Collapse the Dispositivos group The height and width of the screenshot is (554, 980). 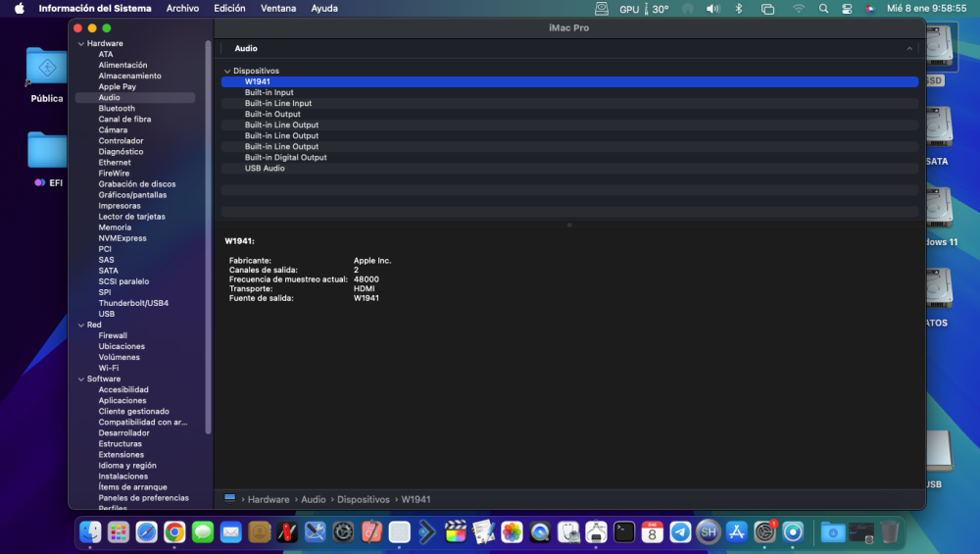227,72
